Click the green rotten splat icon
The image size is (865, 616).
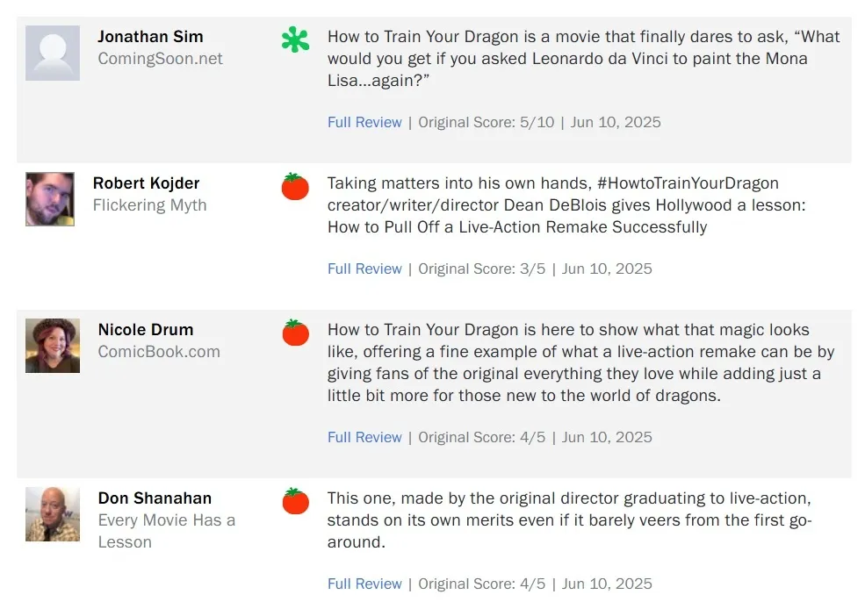pos(295,39)
